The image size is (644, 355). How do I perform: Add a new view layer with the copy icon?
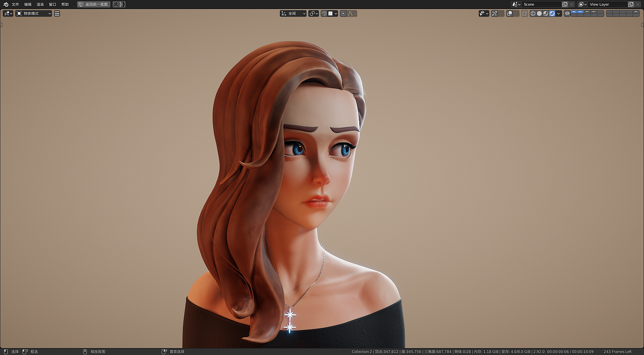click(x=631, y=4)
